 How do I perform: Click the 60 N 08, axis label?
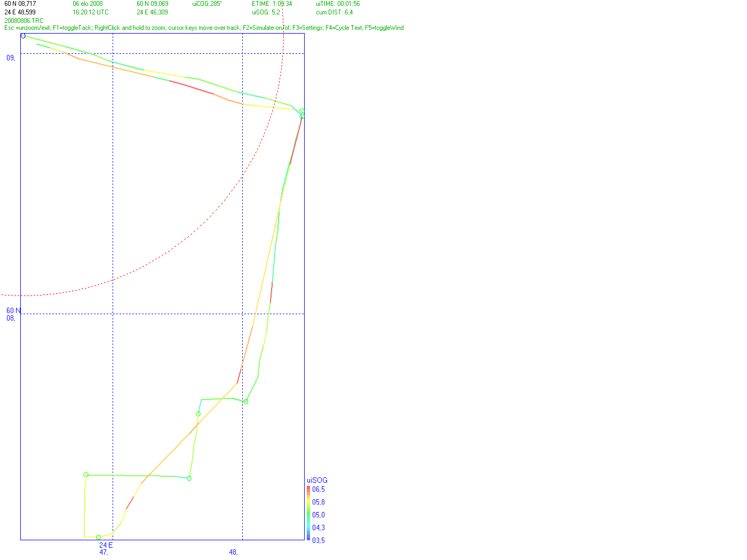(14, 314)
